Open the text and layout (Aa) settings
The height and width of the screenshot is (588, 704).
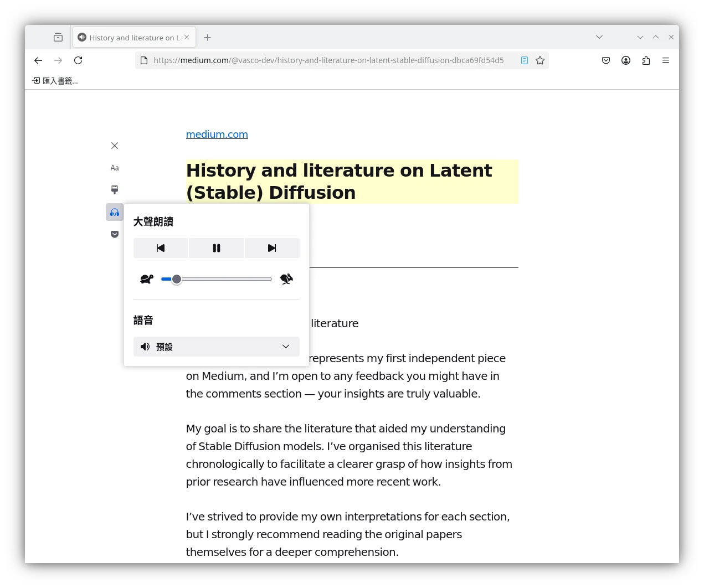(x=115, y=168)
